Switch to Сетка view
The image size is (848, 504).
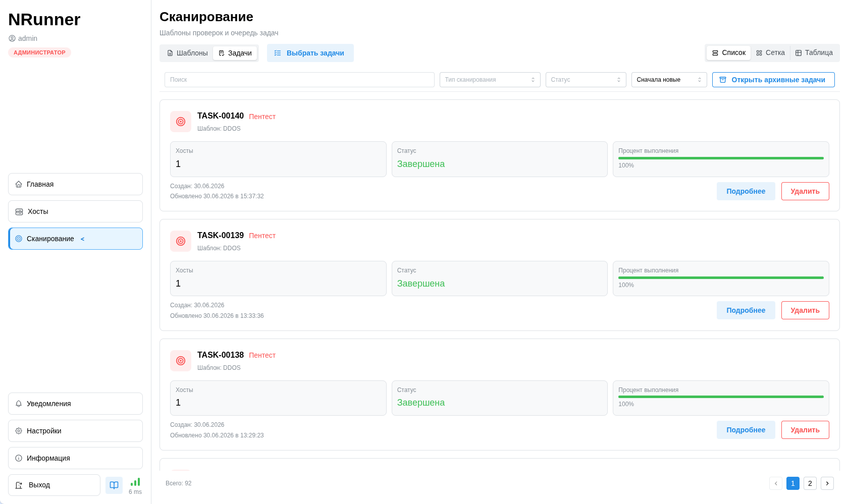click(770, 53)
